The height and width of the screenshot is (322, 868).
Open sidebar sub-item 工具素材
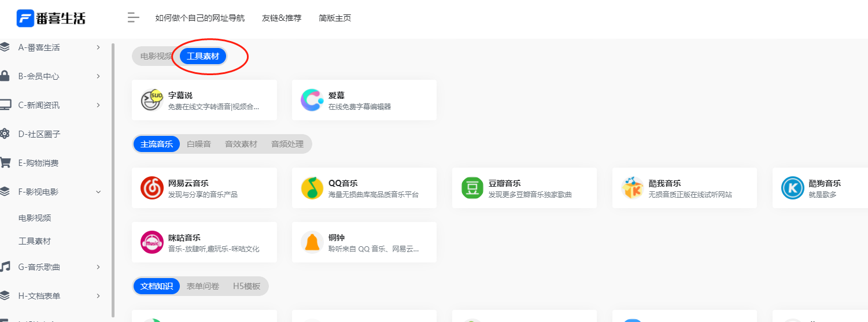tap(35, 241)
